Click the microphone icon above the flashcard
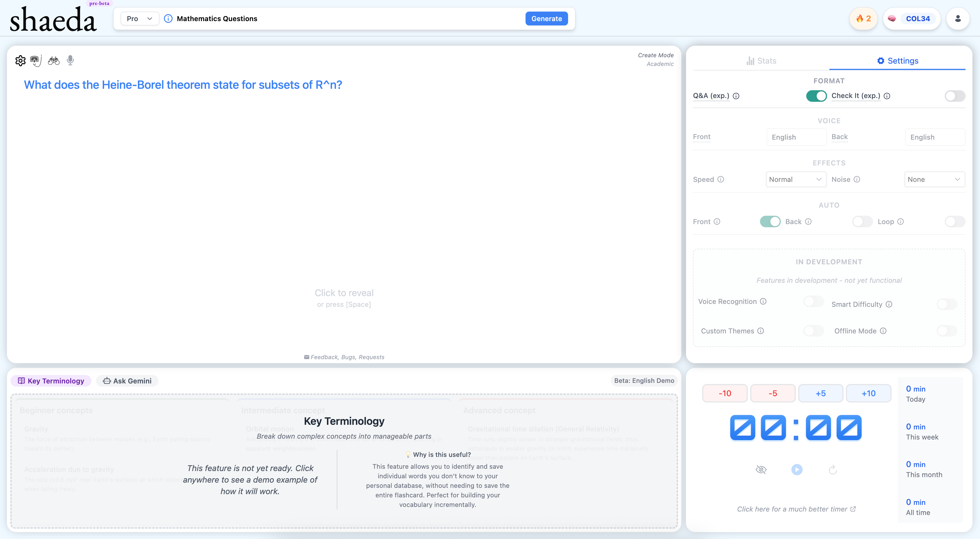The width and height of the screenshot is (980, 539). tap(70, 60)
